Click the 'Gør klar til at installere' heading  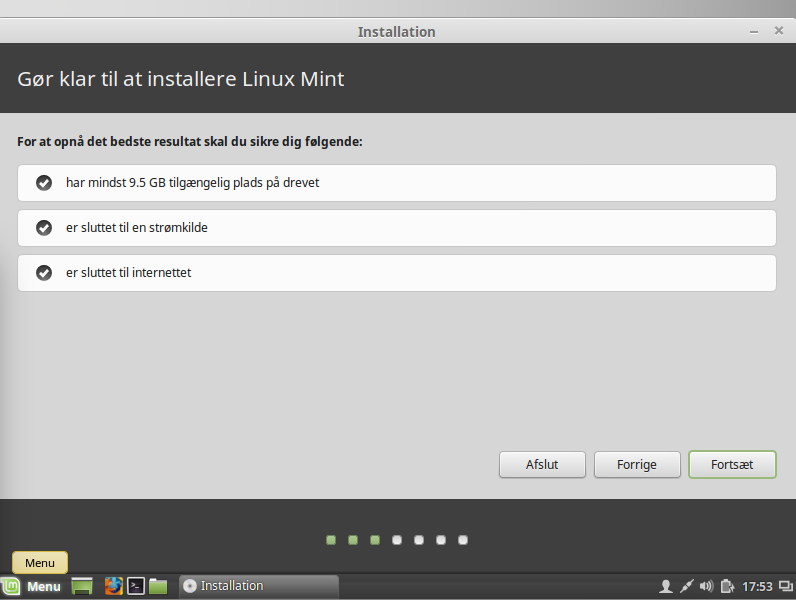point(181,79)
